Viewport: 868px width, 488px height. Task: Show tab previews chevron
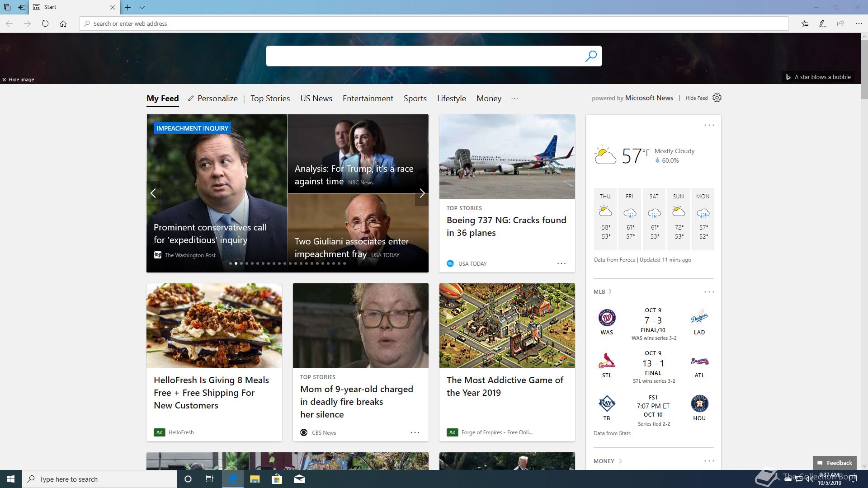(x=142, y=7)
